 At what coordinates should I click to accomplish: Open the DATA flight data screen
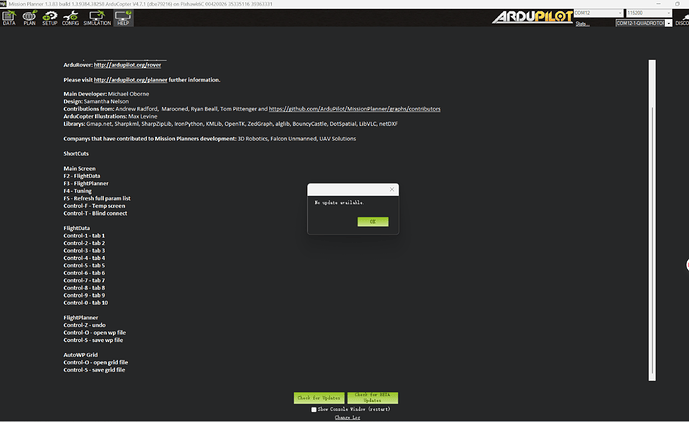(9, 18)
